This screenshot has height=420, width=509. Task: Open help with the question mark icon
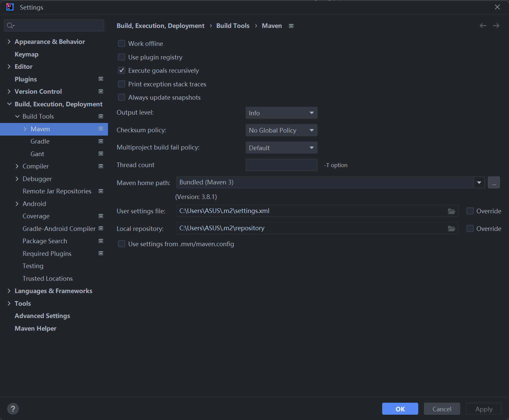[13, 409]
